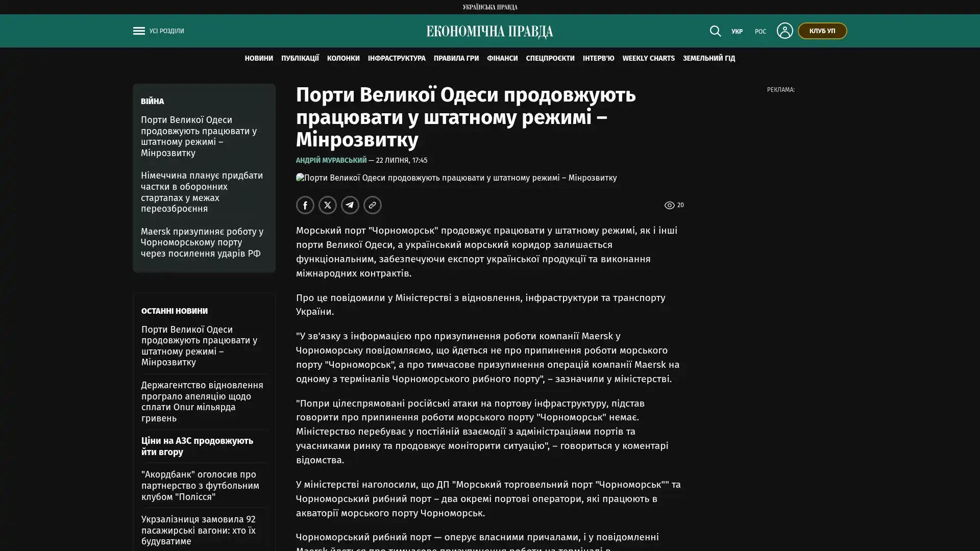Open the search magnifier icon
The width and height of the screenshot is (980, 551).
click(x=715, y=31)
